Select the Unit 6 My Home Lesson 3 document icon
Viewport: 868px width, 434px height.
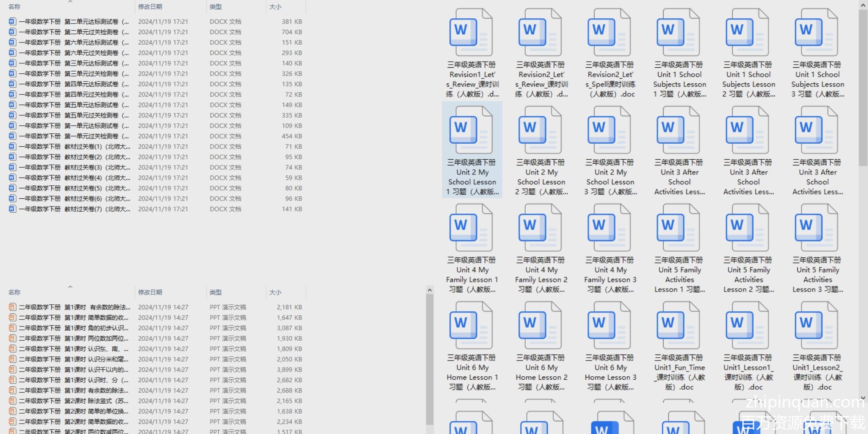tap(609, 326)
